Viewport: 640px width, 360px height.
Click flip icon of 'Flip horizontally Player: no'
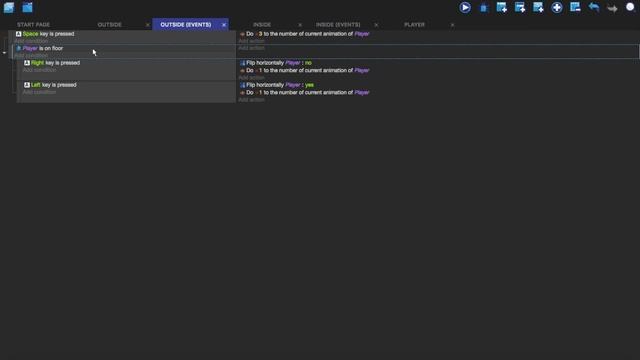[x=242, y=63]
